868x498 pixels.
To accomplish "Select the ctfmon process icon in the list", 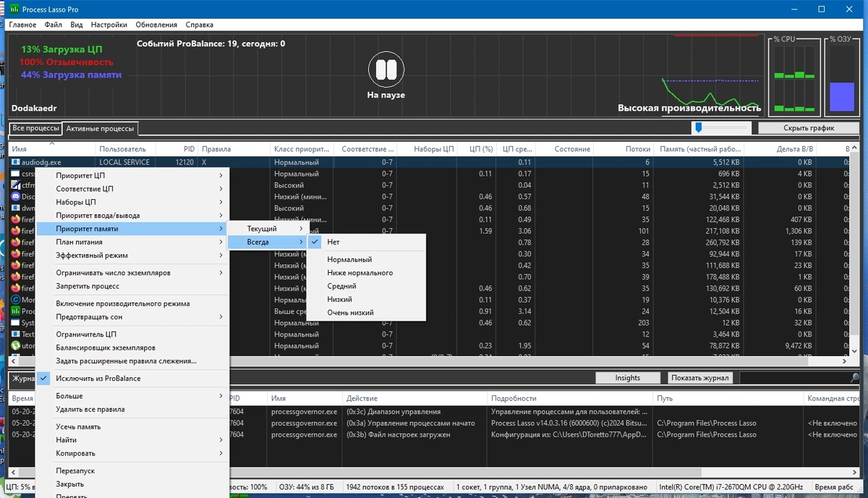I will (x=16, y=185).
